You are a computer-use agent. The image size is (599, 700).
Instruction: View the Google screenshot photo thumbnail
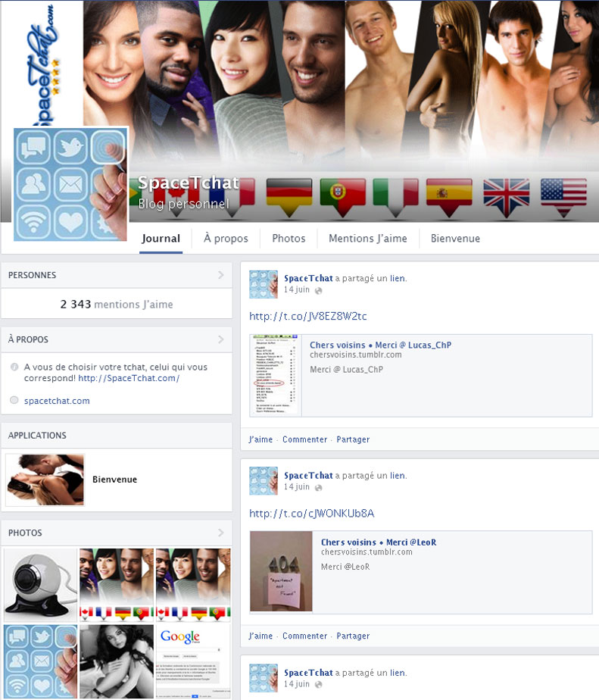[193, 661]
